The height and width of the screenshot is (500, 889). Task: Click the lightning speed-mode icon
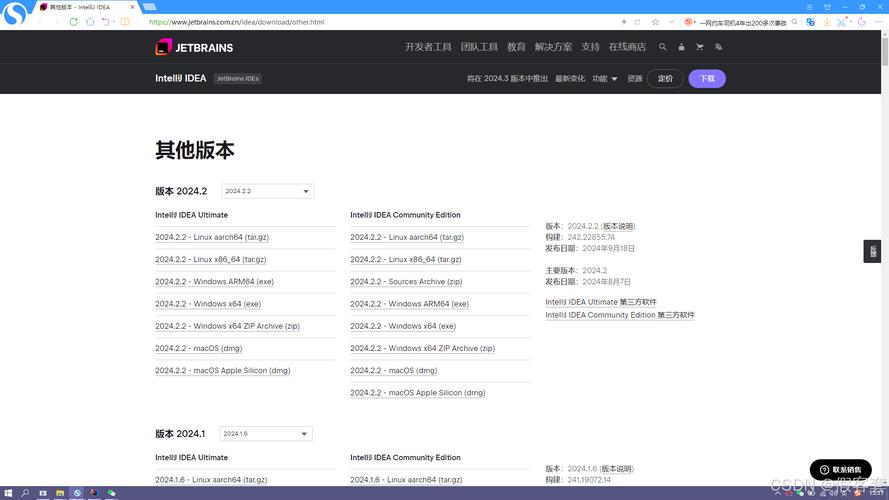pyautogui.click(x=624, y=22)
